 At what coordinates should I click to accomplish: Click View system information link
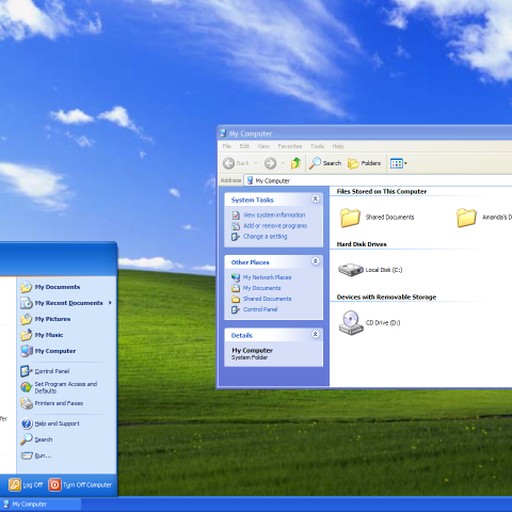click(274, 215)
